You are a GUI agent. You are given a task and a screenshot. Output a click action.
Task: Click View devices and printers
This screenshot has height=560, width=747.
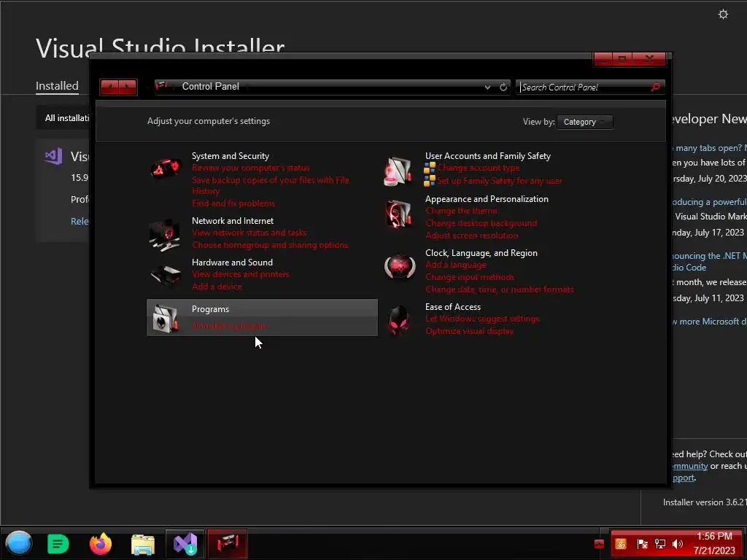(x=241, y=274)
